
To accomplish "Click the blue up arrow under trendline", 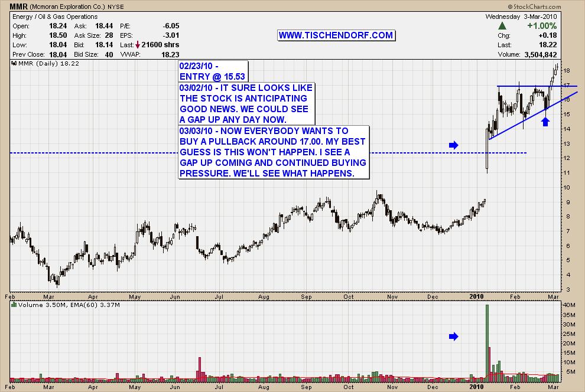I will [x=547, y=122].
